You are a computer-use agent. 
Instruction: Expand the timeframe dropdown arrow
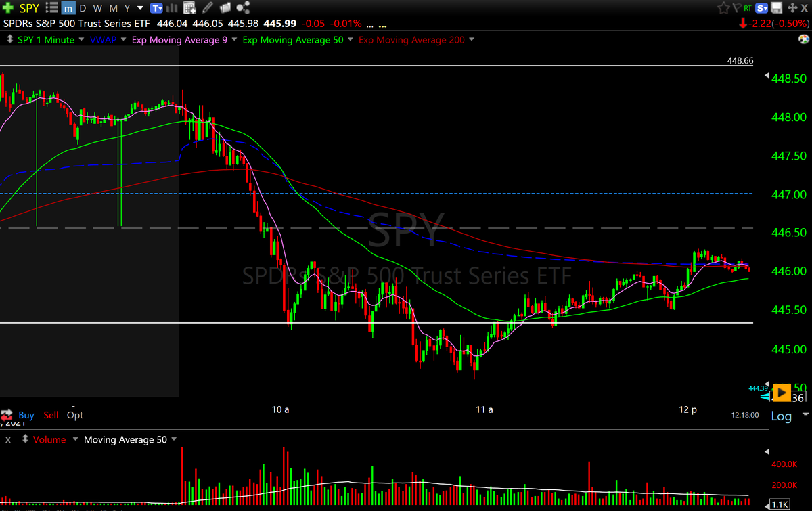point(139,9)
